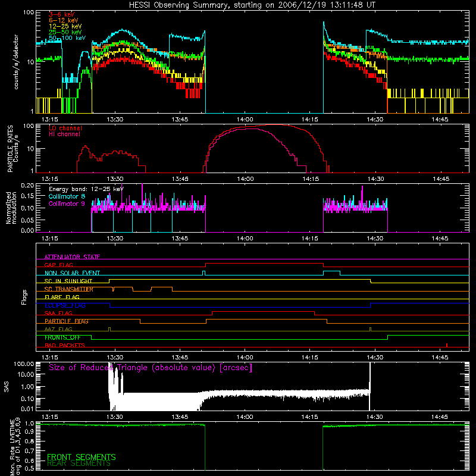Click the Normalized modulation axis label
Screen dimensions: 476x476
point(11,208)
